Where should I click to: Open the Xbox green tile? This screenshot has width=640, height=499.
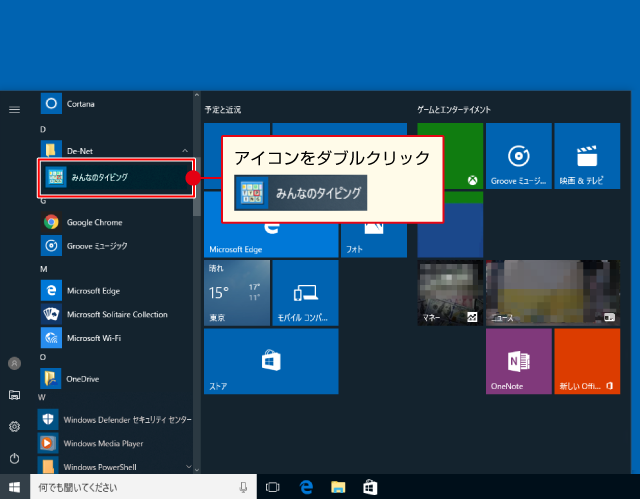(463, 163)
